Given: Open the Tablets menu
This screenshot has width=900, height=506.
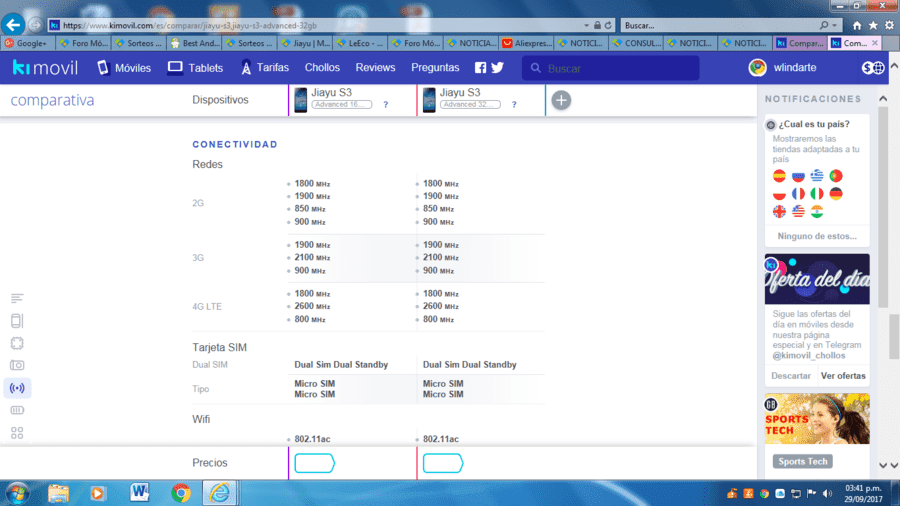Looking at the screenshot, I should [195, 68].
